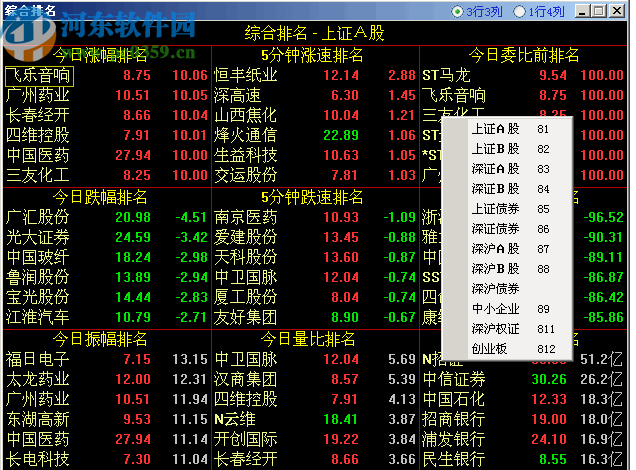Open 太龙药业 in 今日振幅排名
636x470 pixels.
107,380
